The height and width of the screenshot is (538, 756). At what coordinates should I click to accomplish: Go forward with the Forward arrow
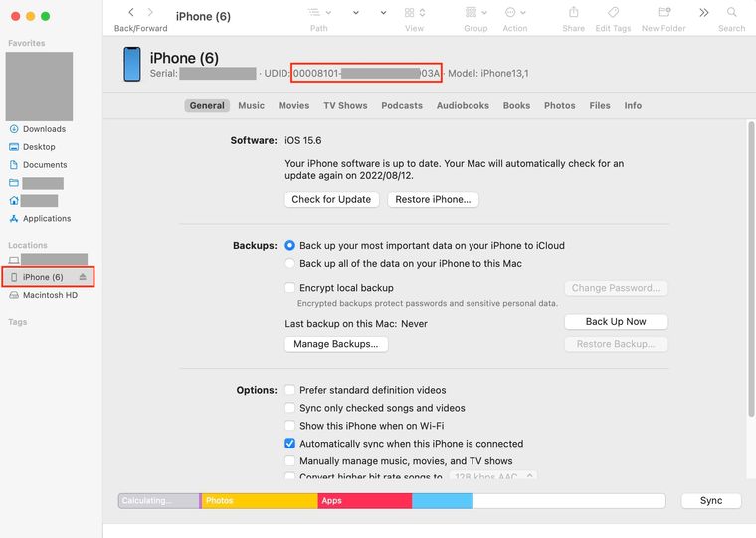pos(150,13)
